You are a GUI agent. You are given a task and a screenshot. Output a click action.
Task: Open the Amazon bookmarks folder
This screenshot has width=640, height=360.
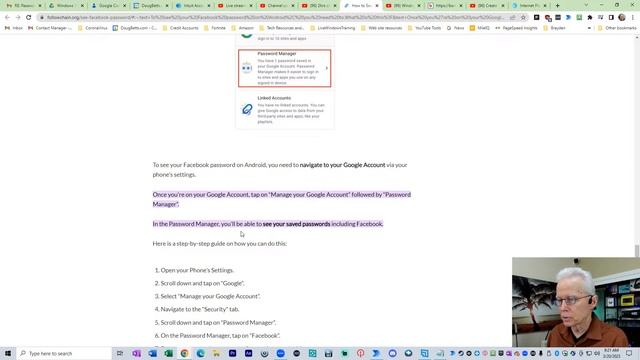click(x=242, y=28)
